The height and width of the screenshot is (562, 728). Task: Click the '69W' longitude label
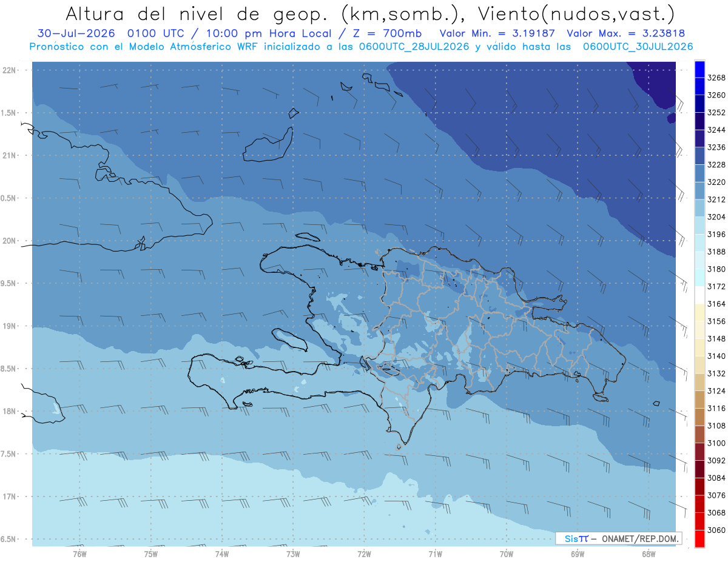(578, 554)
